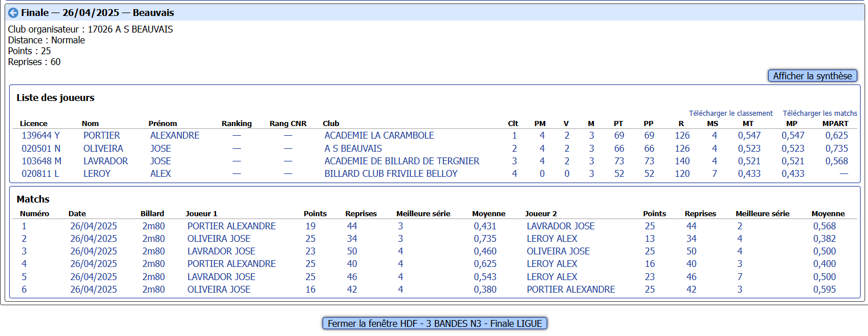
Task: Close the HDF - 3 BANDES N3 window
Action: (435, 323)
